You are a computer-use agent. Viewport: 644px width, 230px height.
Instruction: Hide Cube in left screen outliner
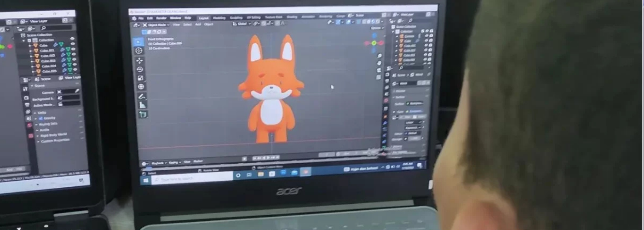tap(72, 45)
